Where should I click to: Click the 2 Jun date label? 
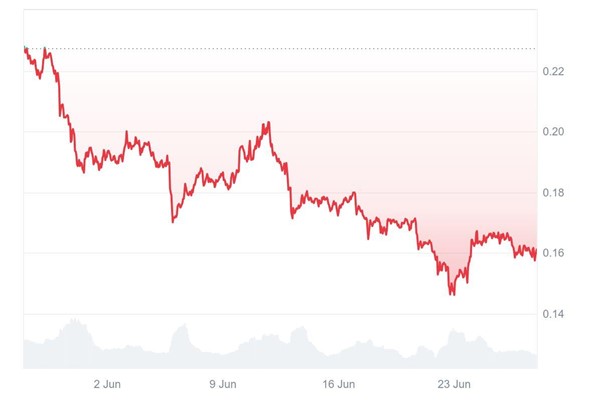pyautogui.click(x=106, y=383)
